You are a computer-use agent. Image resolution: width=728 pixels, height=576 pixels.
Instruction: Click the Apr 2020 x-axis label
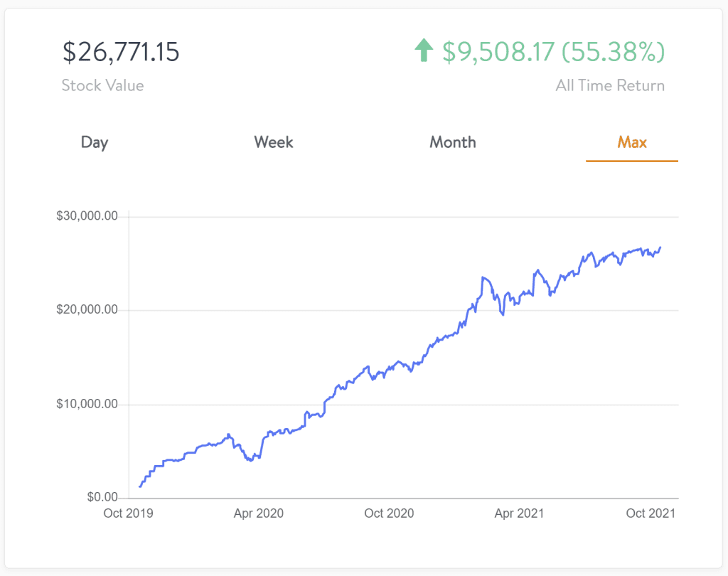coord(259,513)
